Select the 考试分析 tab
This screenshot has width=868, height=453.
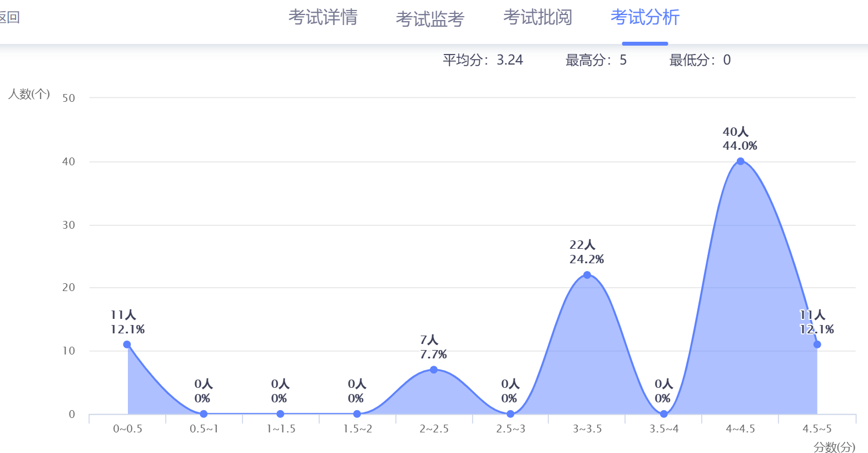[x=644, y=18]
